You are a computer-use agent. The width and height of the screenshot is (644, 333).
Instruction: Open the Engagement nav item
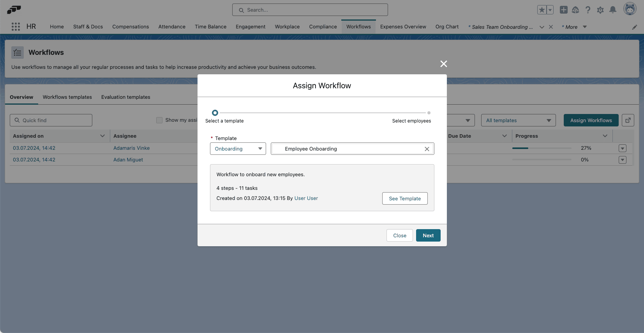click(251, 27)
